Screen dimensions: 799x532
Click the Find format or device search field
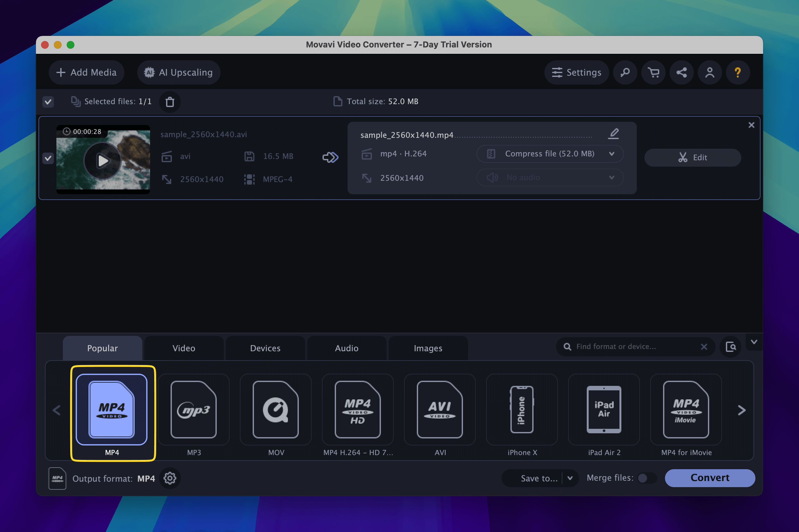point(635,347)
